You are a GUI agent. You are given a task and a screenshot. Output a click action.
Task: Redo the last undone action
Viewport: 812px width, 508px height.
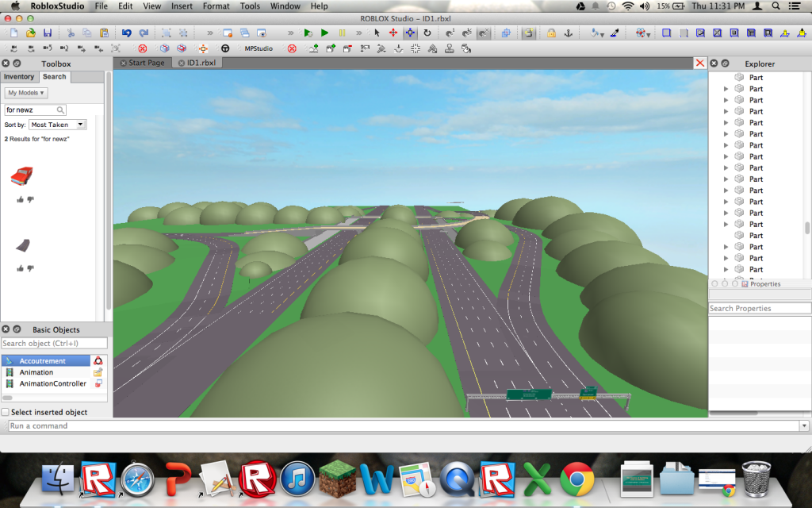[144, 33]
